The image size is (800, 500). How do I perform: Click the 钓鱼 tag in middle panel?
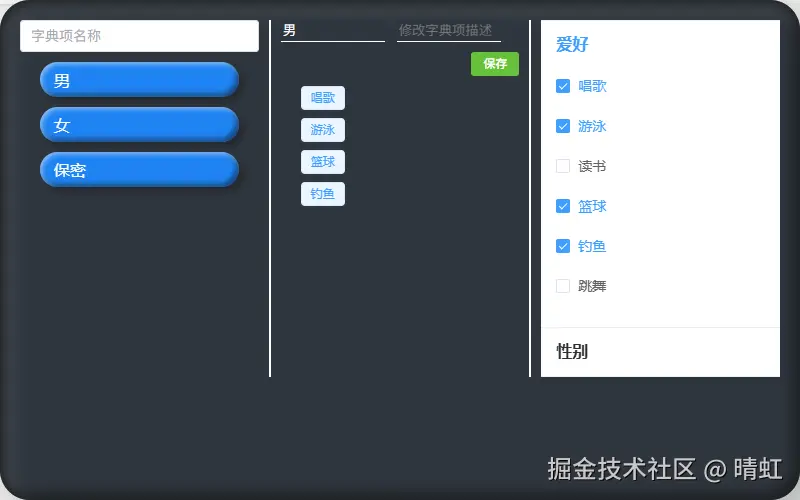point(323,194)
